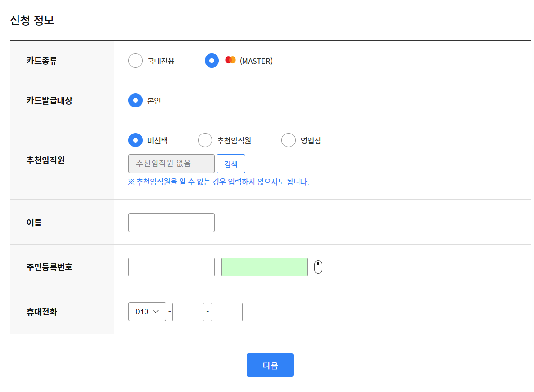Select the 추천임직원 recommendation option

(205, 140)
